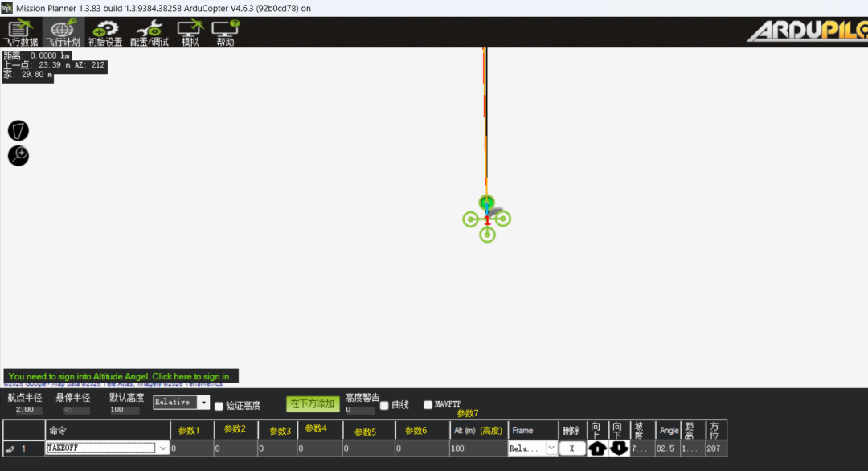Open the 帮助 help icon
The width and height of the screenshot is (868, 471).
225,33
